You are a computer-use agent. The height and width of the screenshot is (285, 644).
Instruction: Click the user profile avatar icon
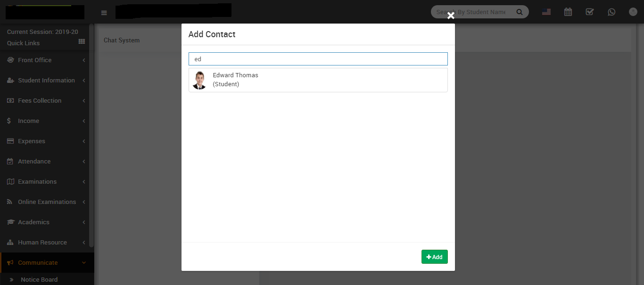[x=633, y=12]
